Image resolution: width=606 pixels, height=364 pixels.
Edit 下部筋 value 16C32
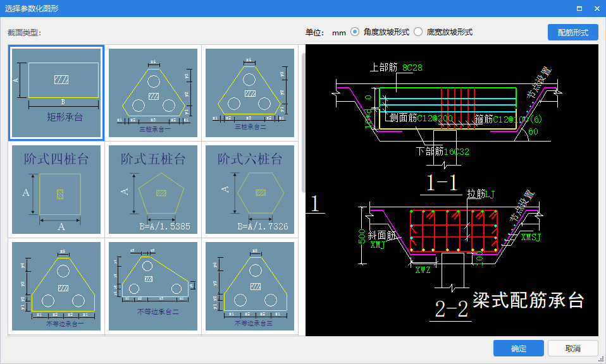tap(457, 152)
